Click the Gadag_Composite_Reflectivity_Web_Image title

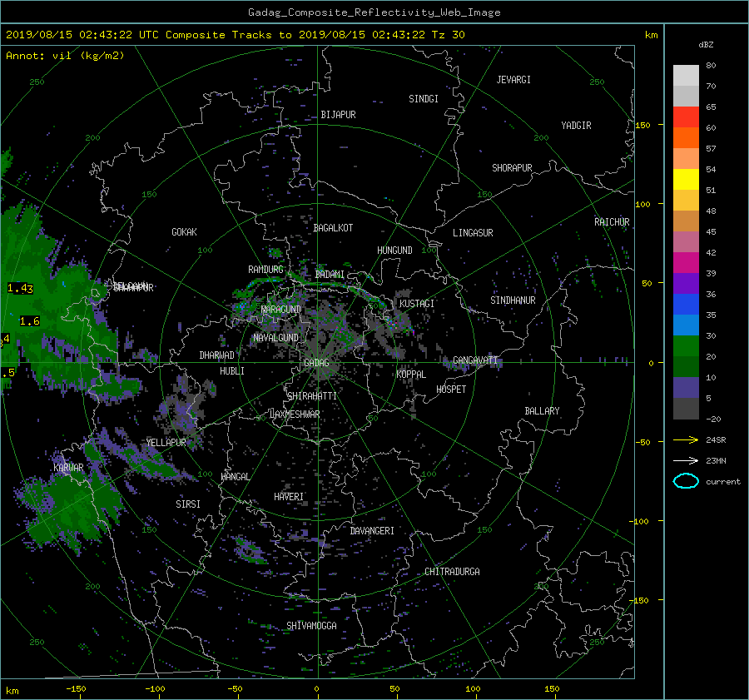click(374, 12)
